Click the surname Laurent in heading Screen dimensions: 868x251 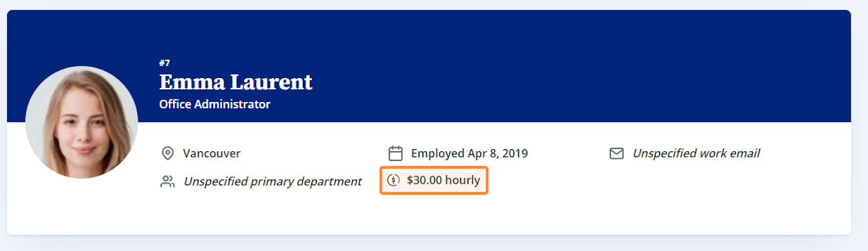coord(271,82)
